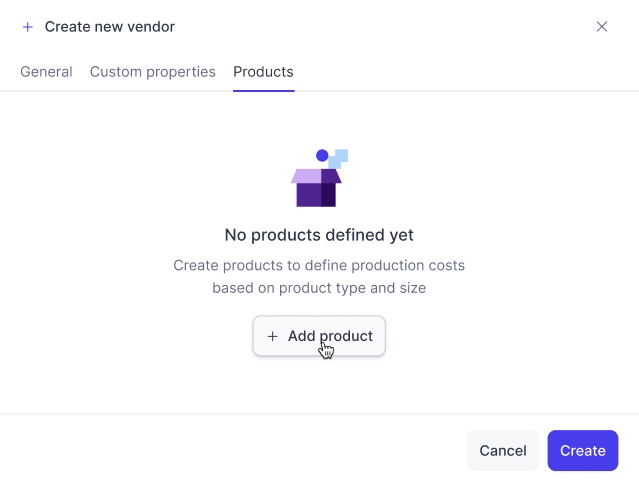
Task: Click the empty area left of the Cancel button
Action: coord(234,451)
